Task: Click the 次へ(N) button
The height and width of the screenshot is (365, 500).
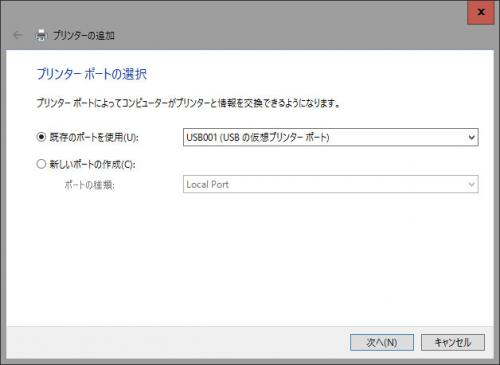Action: 382,342
